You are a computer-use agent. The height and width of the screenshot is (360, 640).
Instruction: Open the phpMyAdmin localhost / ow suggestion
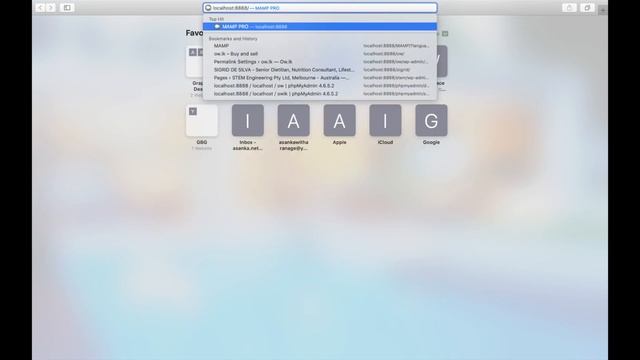point(320,86)
